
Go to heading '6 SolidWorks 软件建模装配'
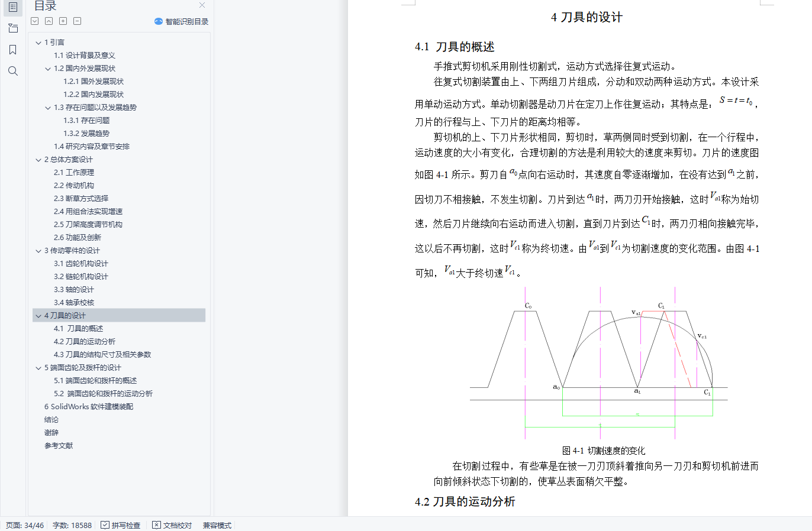89,407
